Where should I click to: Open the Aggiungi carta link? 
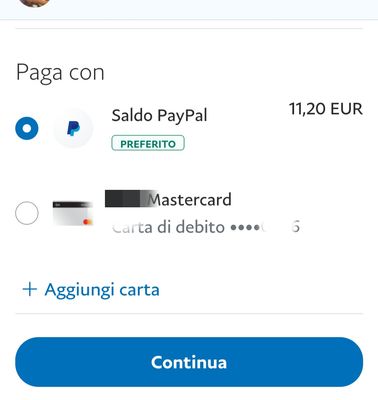click(91, 289)
